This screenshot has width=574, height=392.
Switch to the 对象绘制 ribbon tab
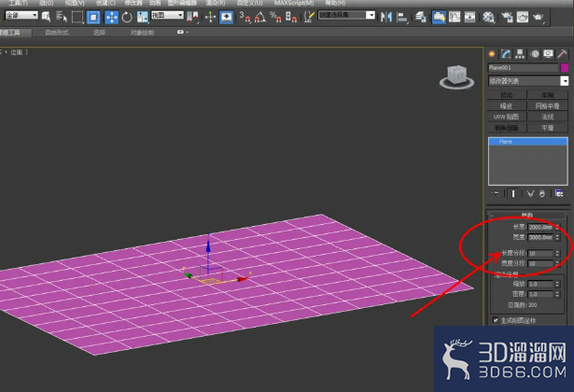142,33
